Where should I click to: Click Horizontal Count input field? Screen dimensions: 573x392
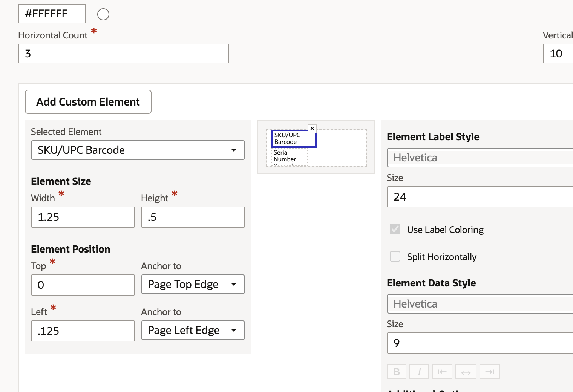coord(124,54)
